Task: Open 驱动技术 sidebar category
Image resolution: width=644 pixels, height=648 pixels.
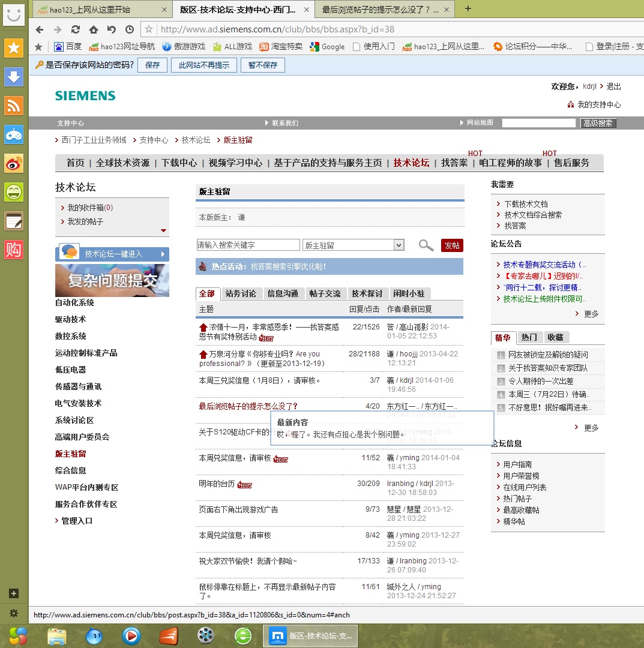Action: 71,319
